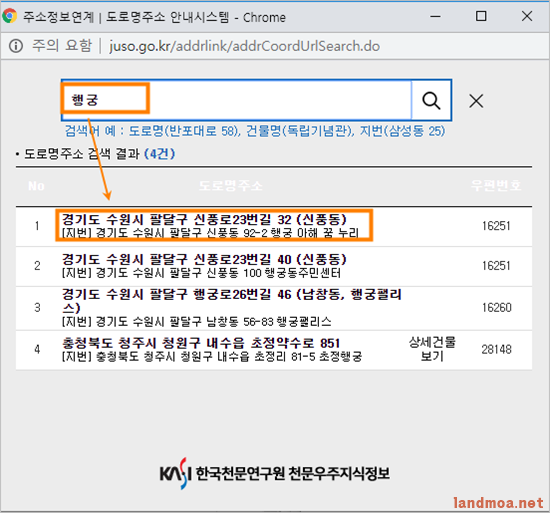This screenshot has width=550, height=513.
Task: Select address 신풍로23번길 32 (신풍동)
Action: click(x=204, y=220)
